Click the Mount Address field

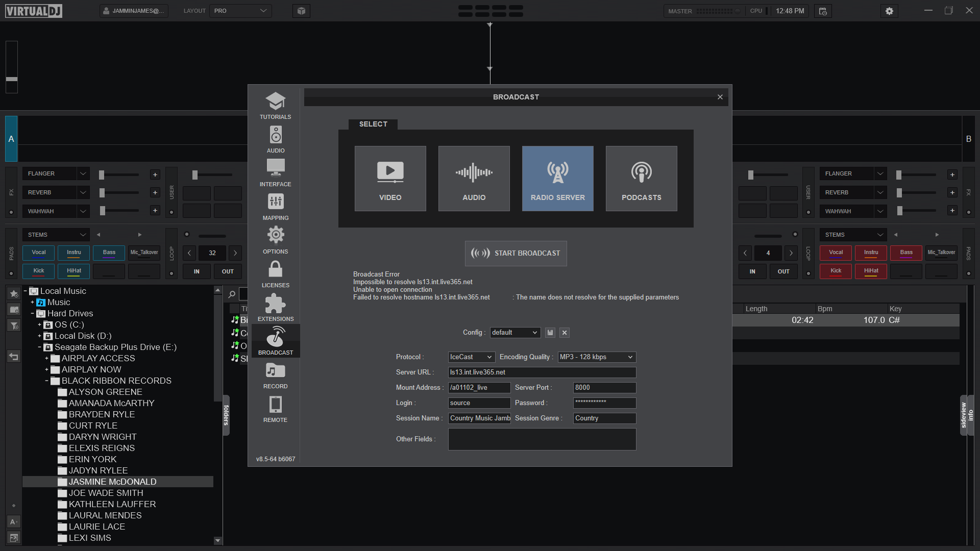coord(479,388)
